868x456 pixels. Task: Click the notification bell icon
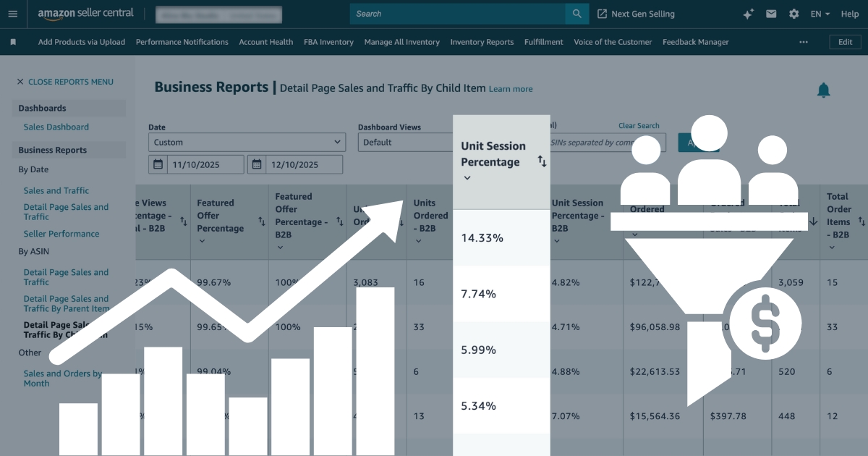click(x=823, y=90)
